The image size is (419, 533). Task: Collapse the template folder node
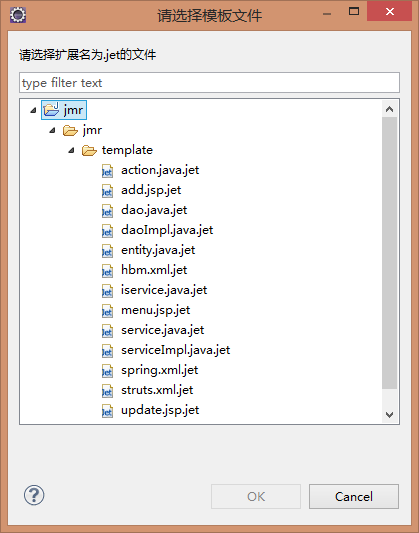(71, 150)
